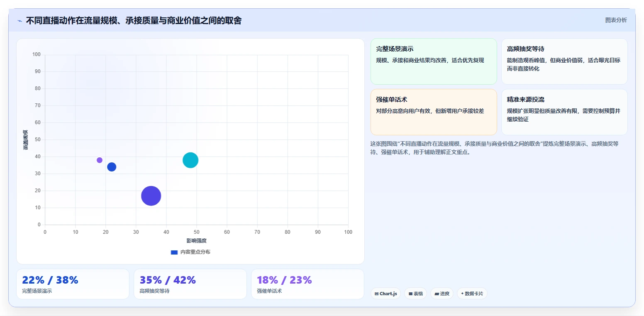The height and width of the screenshot is (316, 644).
Task: Click the 数据卡片 sparkle icon
Action: [x=462, y=293]
